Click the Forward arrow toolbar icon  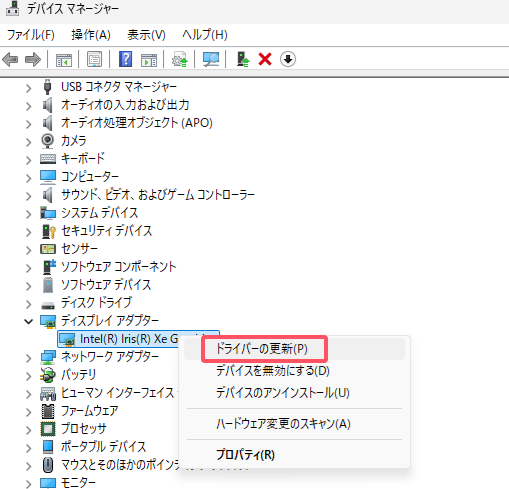coord(33,60)
